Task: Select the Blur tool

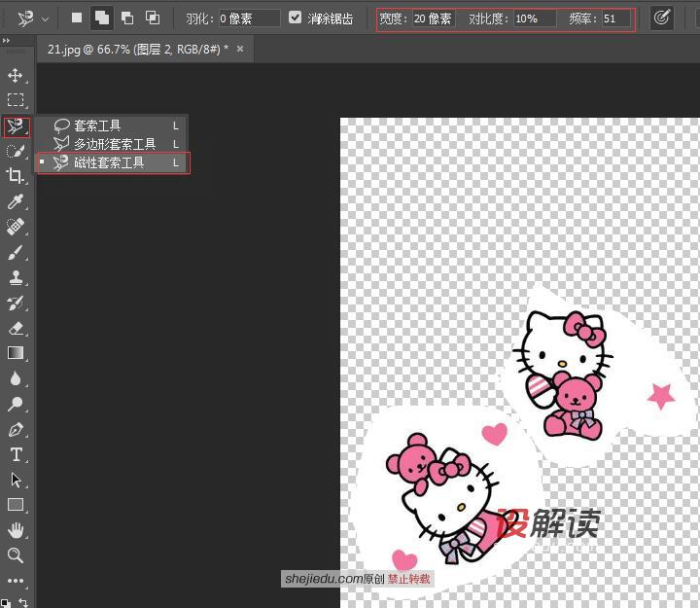Action: 16,378
